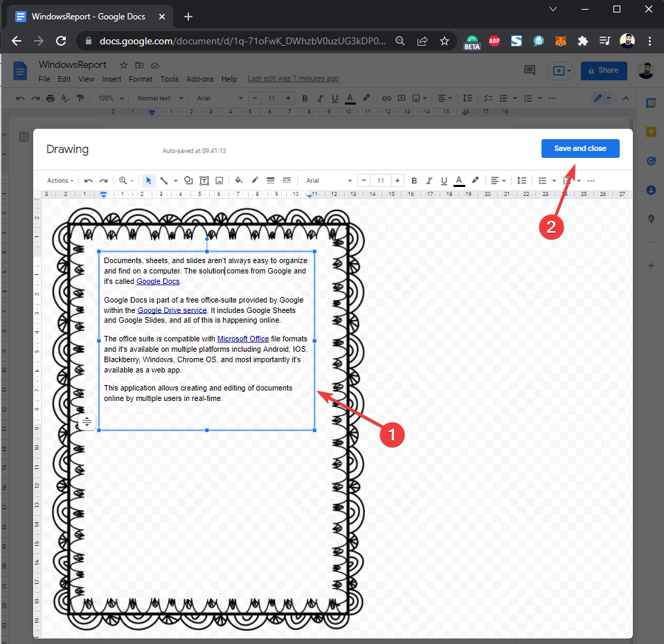Pick the Shape tool
The height and width of the screenshot is (644, 664).
coord(188,181)
